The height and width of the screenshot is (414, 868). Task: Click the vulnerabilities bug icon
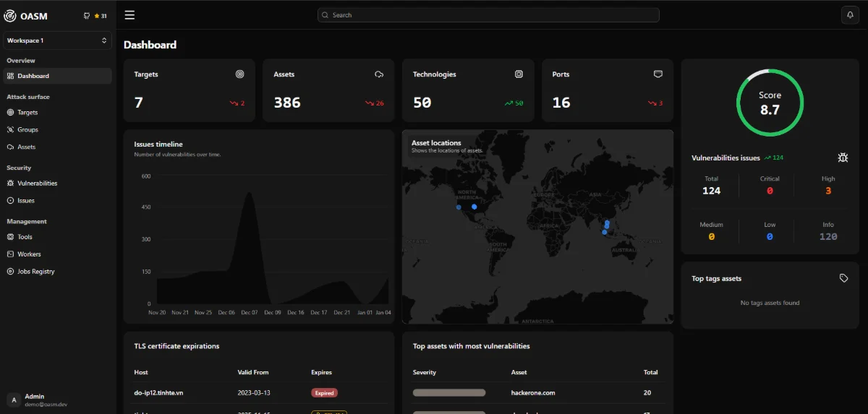tap(843, 158)
